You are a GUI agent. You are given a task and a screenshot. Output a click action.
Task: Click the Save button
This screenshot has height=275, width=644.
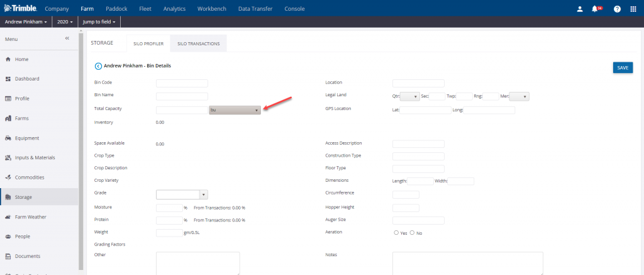[623, 68]
